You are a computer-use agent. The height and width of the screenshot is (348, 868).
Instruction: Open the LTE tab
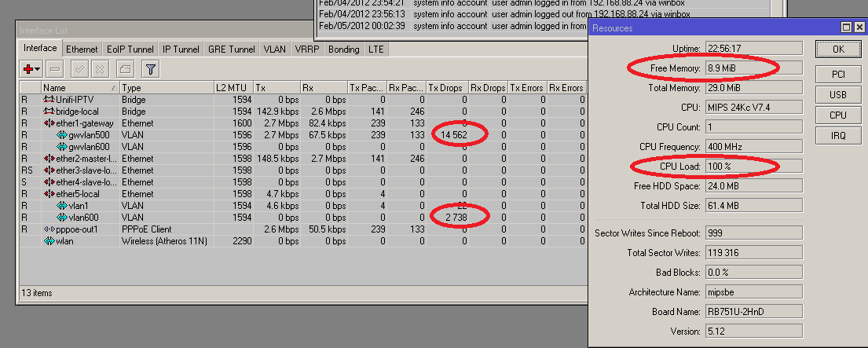pos(376,49)
